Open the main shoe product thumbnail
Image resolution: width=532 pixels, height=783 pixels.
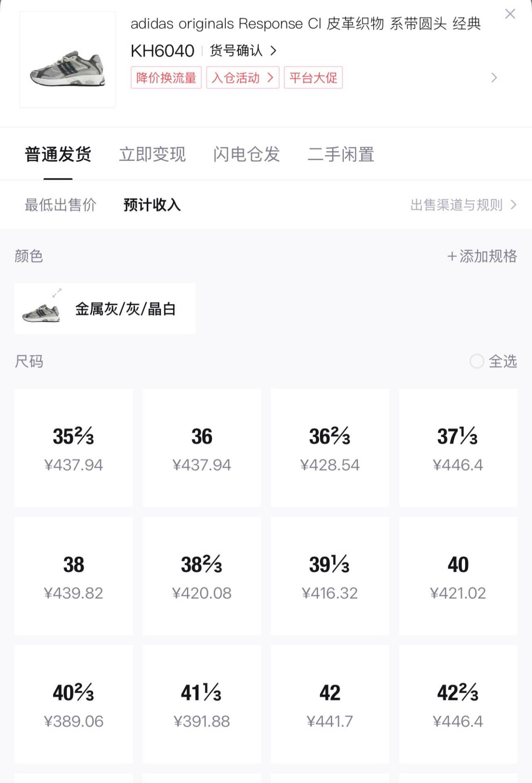pos(68,59)
